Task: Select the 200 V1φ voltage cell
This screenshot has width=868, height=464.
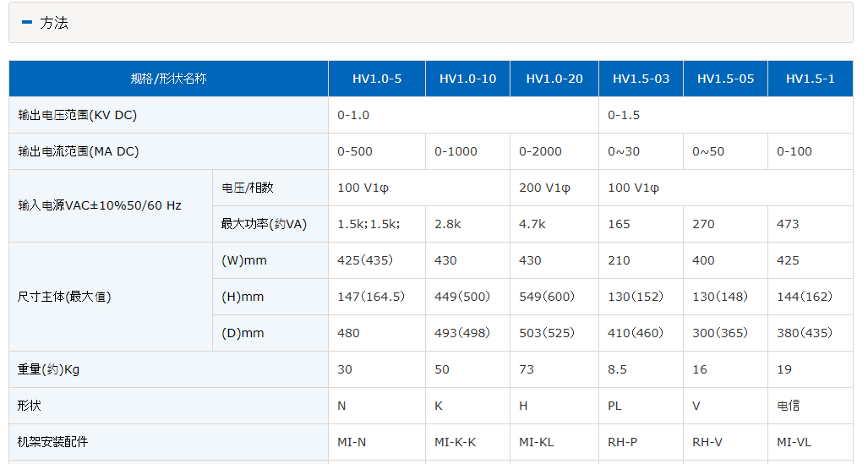Action: click(544, 188)
